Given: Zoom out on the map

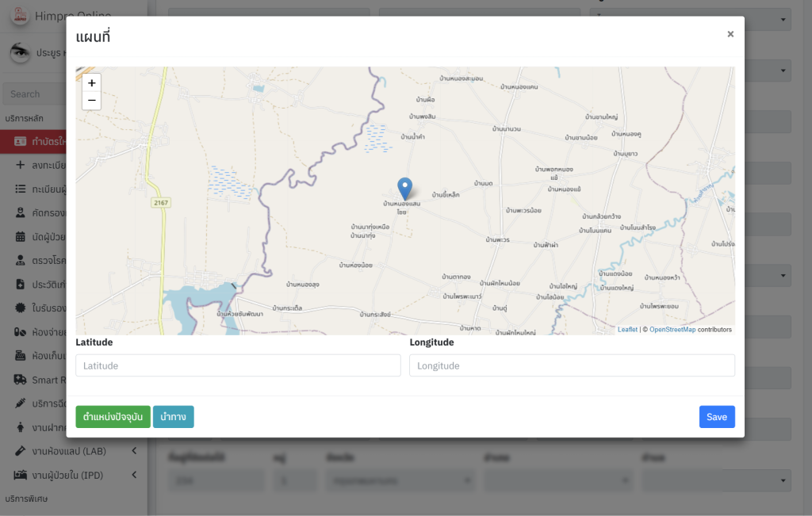Looking at the screenshot, I should coord(92,101).
